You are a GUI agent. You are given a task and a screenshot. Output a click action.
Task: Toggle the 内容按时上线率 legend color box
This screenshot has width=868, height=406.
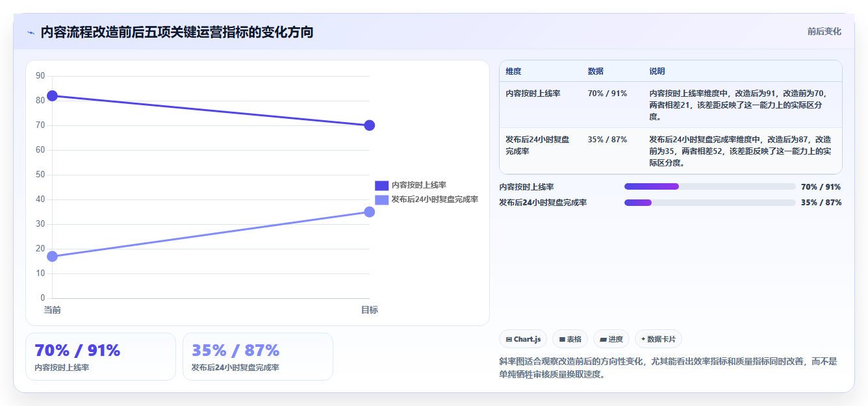click(381, 185)
